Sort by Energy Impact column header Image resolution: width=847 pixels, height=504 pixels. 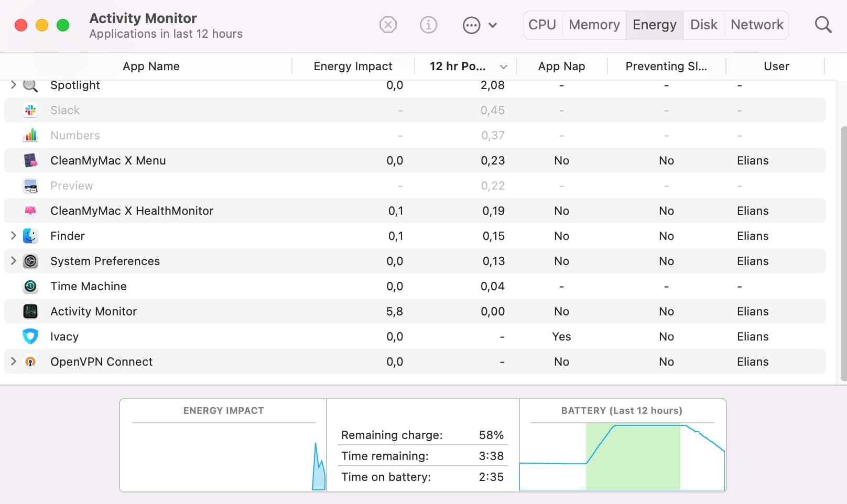pyautogui.click(x=353, y=66)
